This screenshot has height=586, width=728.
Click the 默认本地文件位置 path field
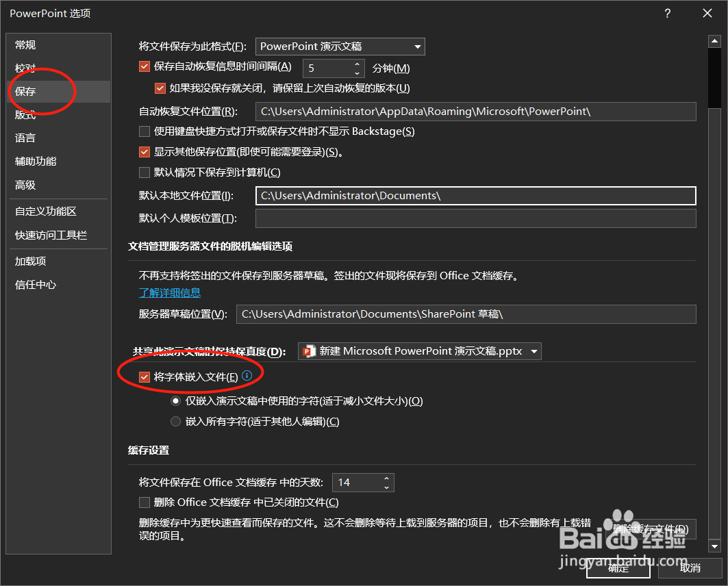[x=475, y=196]
